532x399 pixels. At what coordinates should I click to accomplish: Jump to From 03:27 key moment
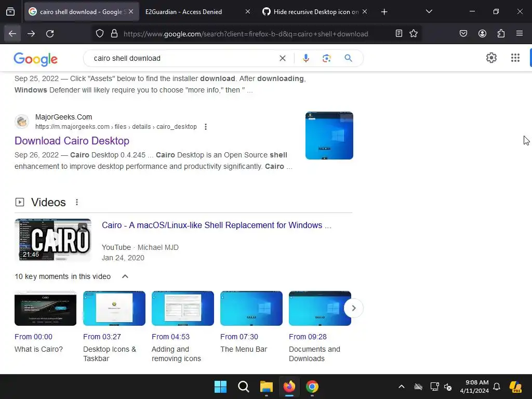tap(102, 337)
